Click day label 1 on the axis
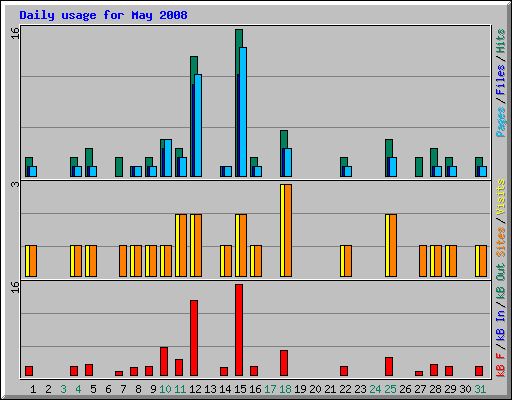Viewport: 512px width, 400px height. pos(33,389)
